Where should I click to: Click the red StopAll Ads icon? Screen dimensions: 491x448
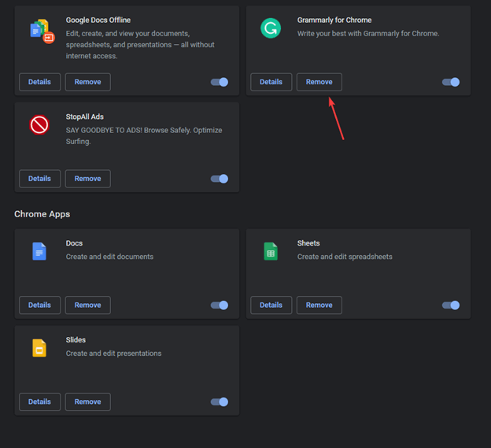(39, 124)
